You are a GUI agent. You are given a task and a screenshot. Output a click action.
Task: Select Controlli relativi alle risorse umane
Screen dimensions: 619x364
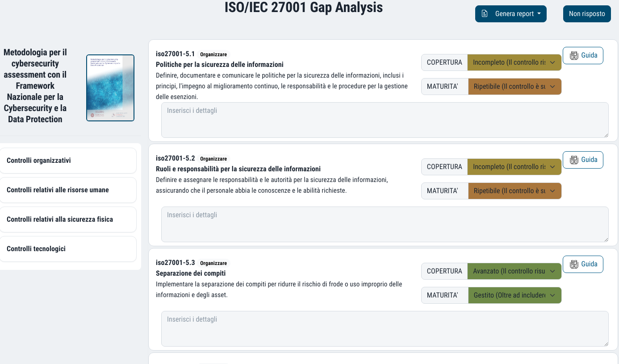pyautogui.click(x=68, y=190)
